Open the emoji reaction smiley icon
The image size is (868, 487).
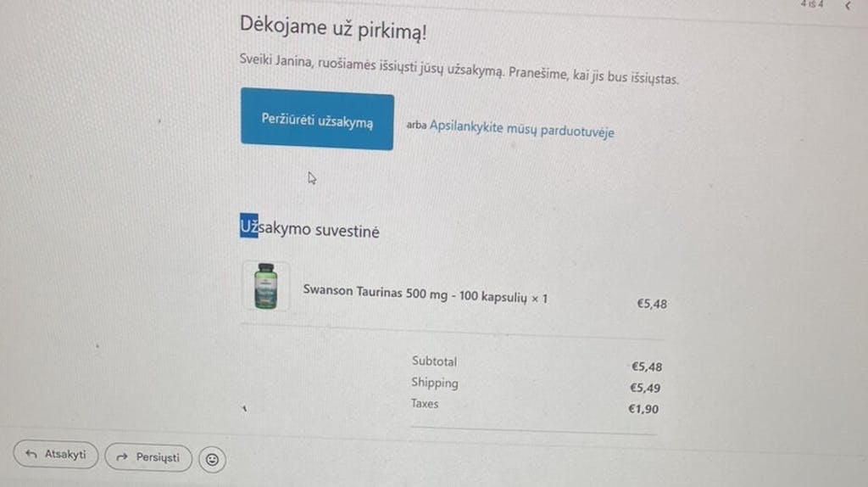[212, 459]
